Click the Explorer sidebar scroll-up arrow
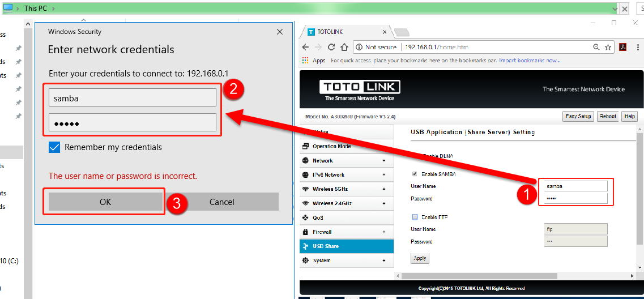Screen dimensions: 644x299 (x=28, y=25)
